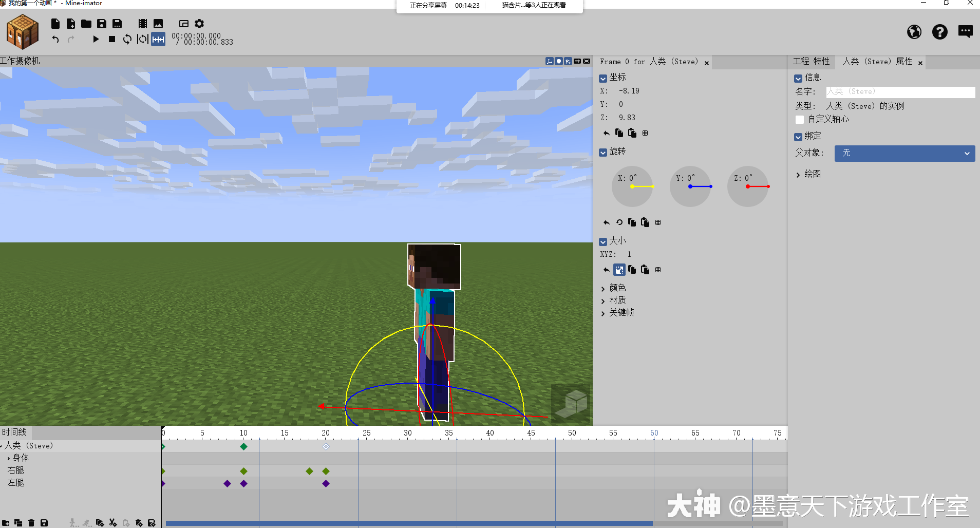Export the movie using the film strip icon
The width and height of the screenshot is (980, 528).
coord(143,24)
